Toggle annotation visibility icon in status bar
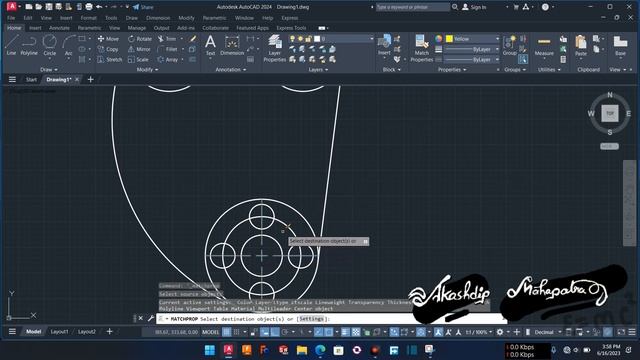Viewport: 640px width, 360px height. coord(438,332)
